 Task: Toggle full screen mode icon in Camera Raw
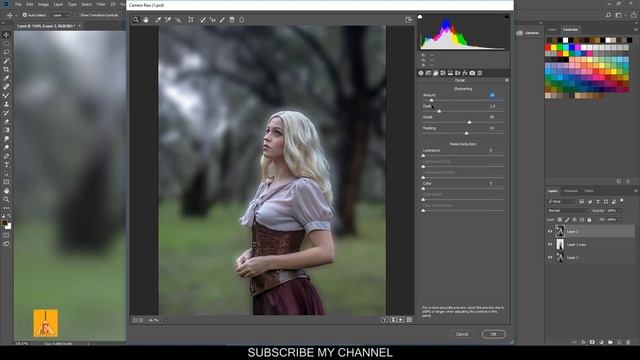409,20
